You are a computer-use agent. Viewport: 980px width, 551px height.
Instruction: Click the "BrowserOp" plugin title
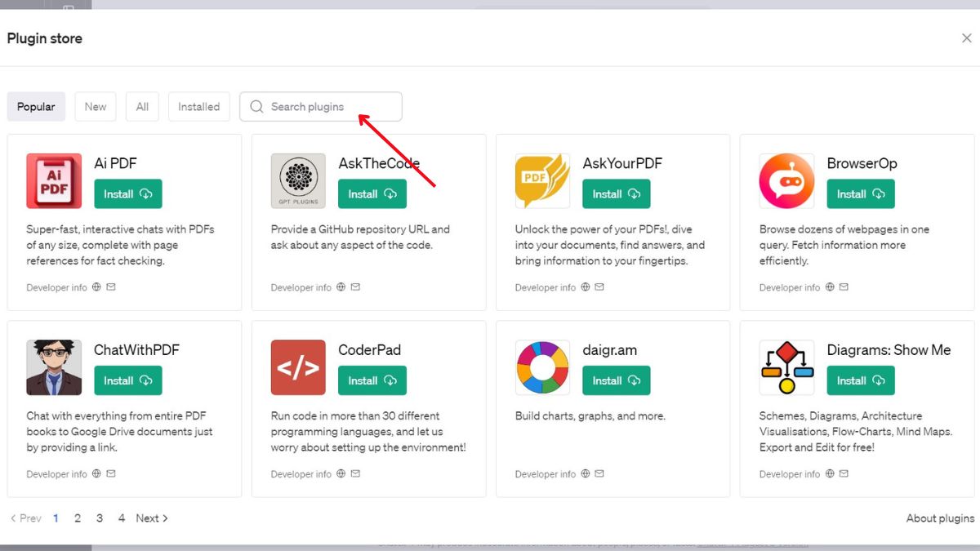pos(862,163)
